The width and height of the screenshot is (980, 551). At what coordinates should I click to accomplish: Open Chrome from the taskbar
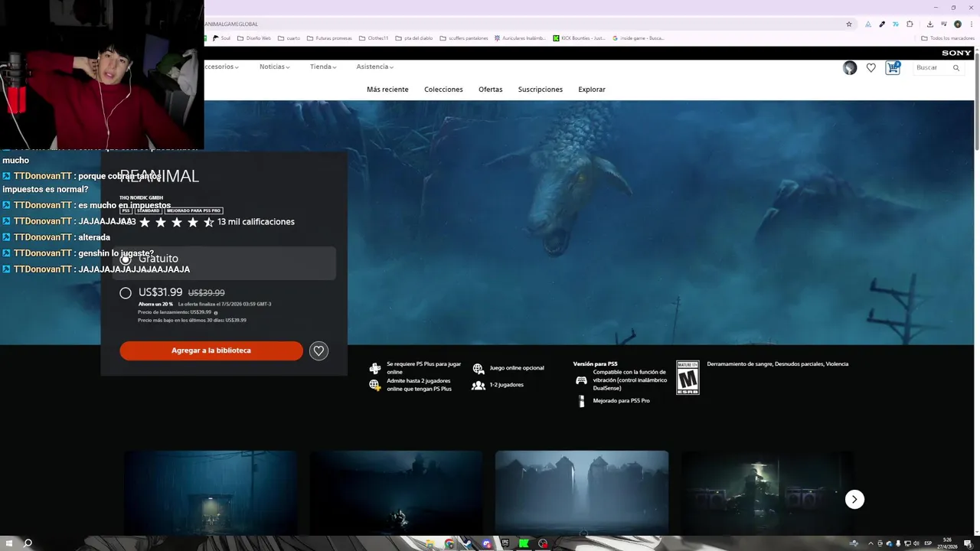(x=449, y=543)
